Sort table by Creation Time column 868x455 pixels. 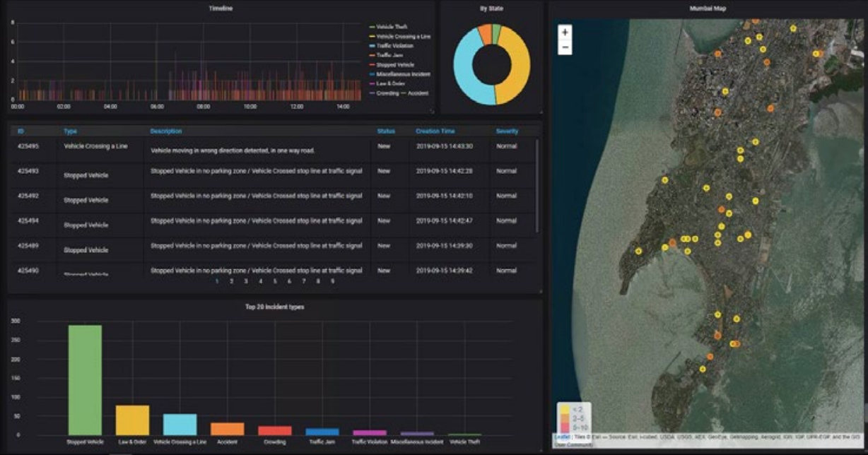click(x=435, y=131)
